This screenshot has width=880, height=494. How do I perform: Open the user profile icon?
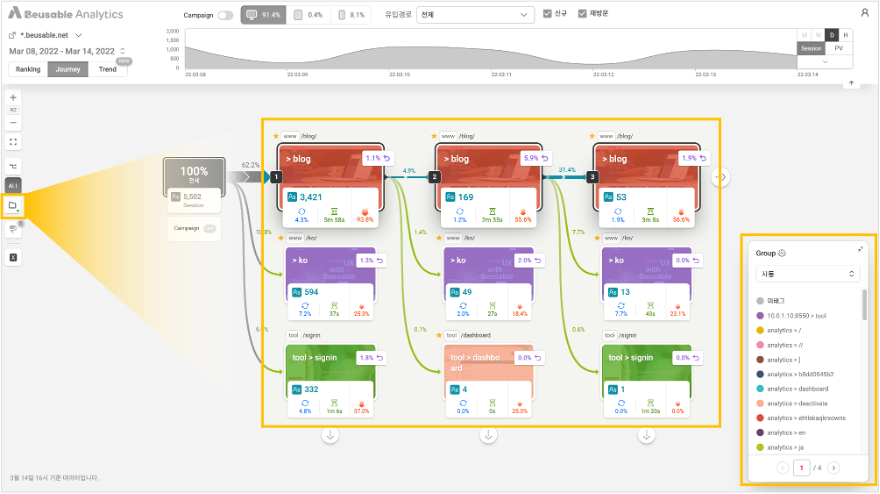point(864,13)
